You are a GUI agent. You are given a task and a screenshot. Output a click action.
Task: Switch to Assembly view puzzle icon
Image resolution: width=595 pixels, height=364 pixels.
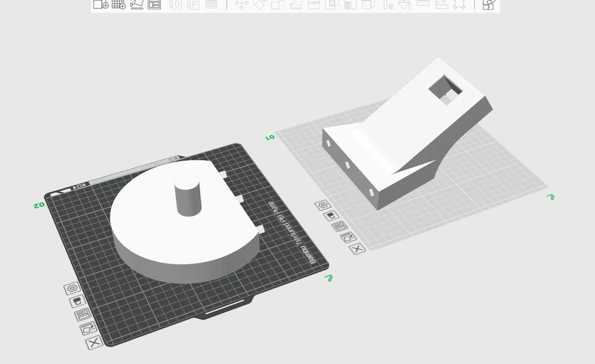(x=488, y=4)
